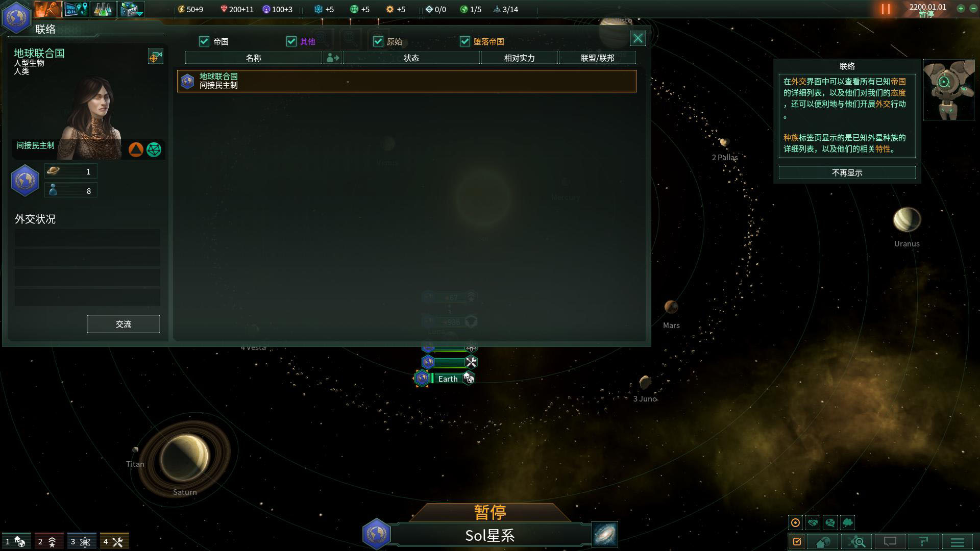980x551 pixels.
Task: Toggle the 原始 primitives filter checkbox
Action: [378, 41]
